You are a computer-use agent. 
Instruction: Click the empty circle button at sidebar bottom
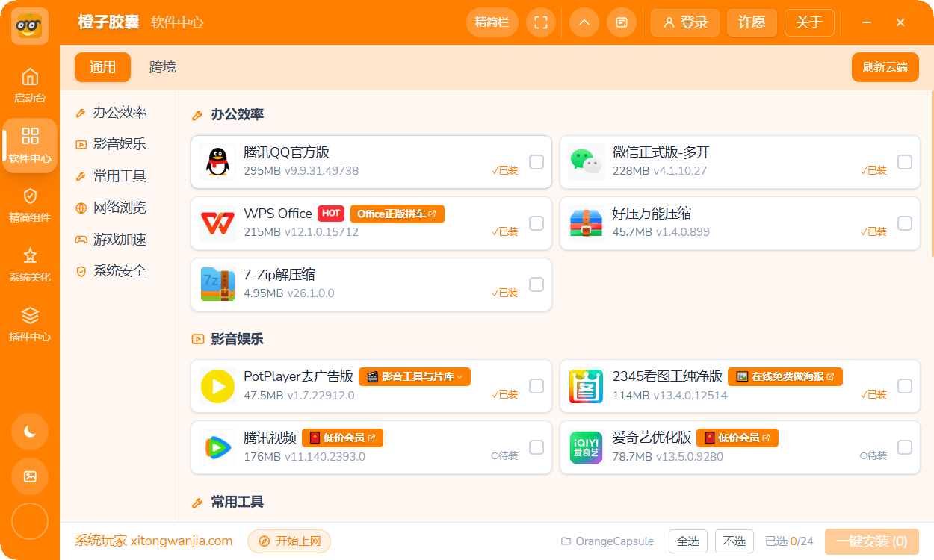30,521
